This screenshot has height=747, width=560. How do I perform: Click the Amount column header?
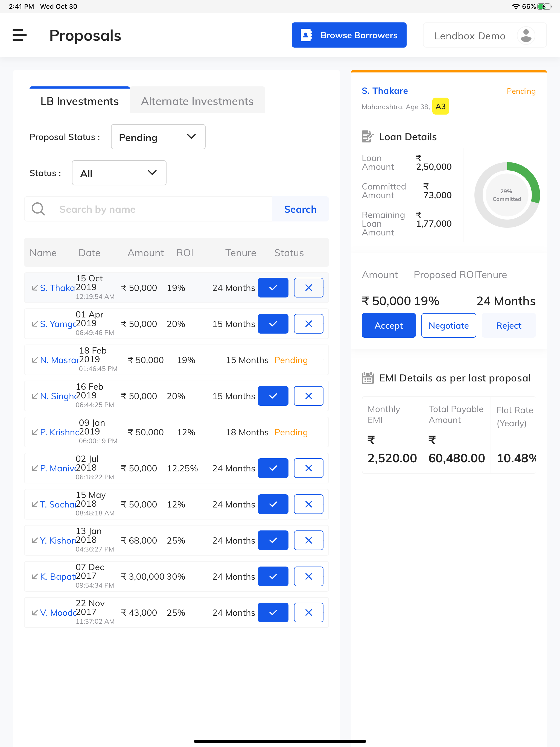[x=145, y=253]
